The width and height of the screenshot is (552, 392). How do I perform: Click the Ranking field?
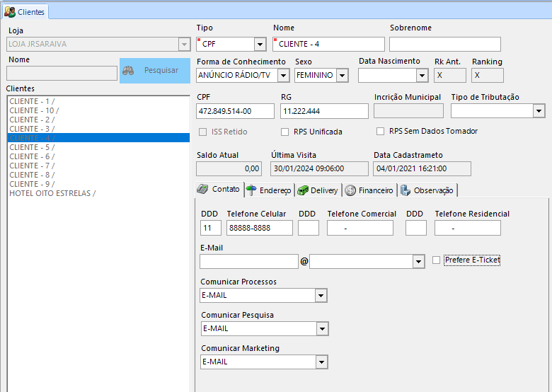488,75
